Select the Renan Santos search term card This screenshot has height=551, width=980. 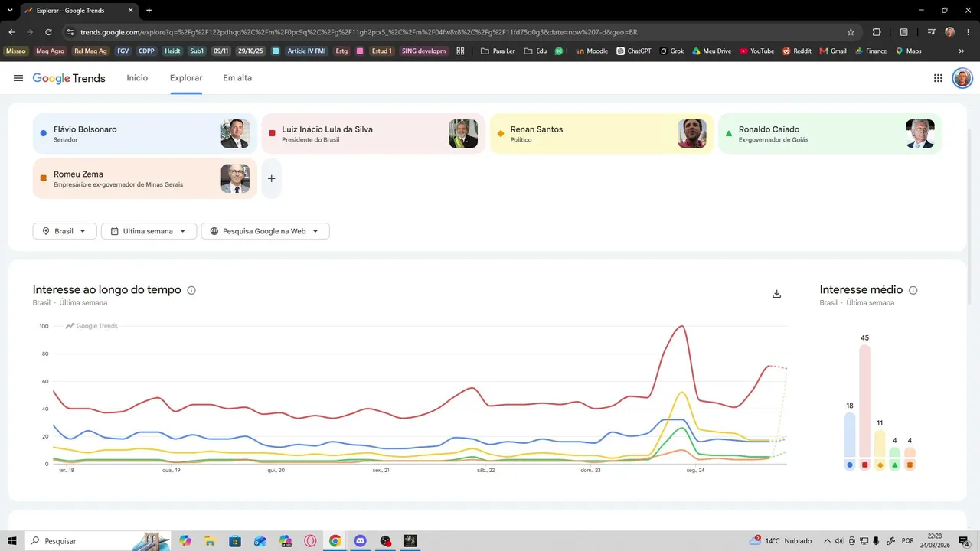pos(601,134)
